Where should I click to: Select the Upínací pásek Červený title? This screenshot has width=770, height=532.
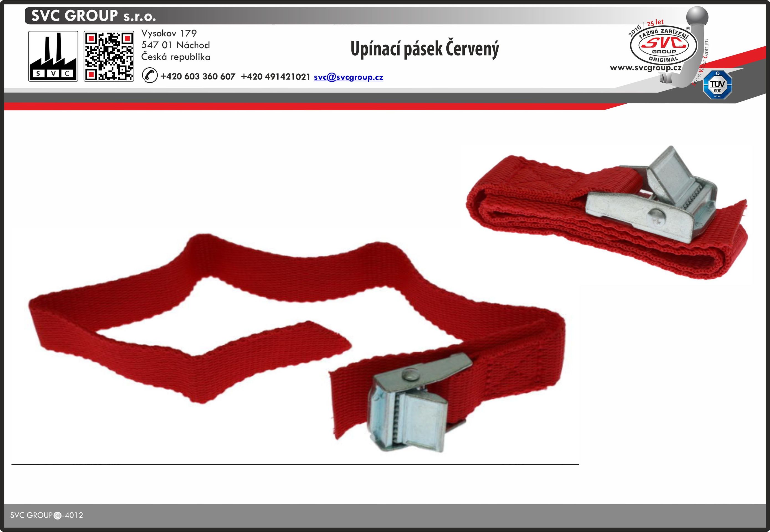coord(425,49)
